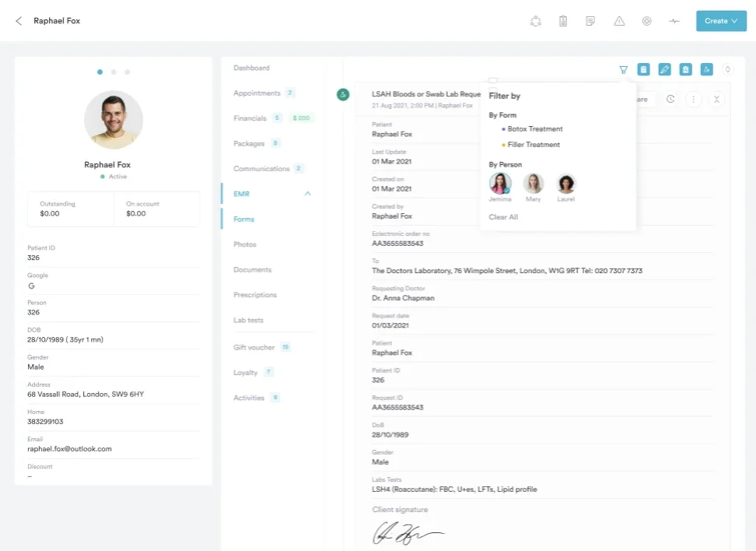
Task: Open form history clock icon
Action: tap(671, 100)
